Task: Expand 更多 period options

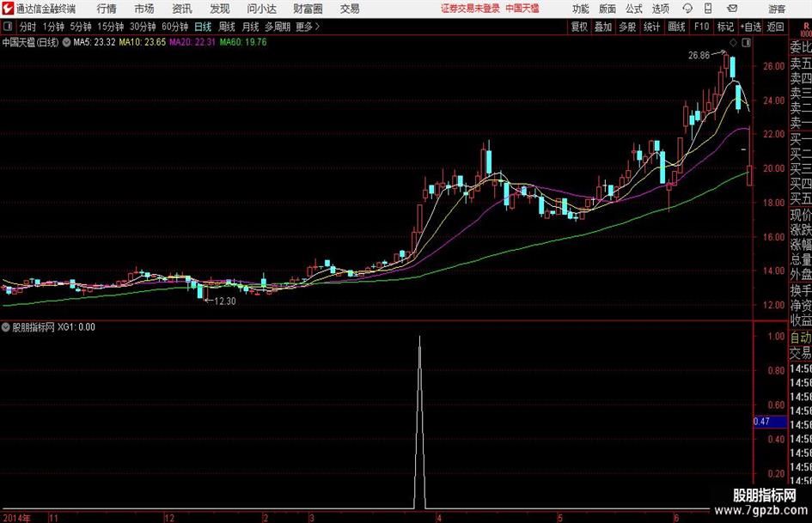Action: [x=308, y=27]
